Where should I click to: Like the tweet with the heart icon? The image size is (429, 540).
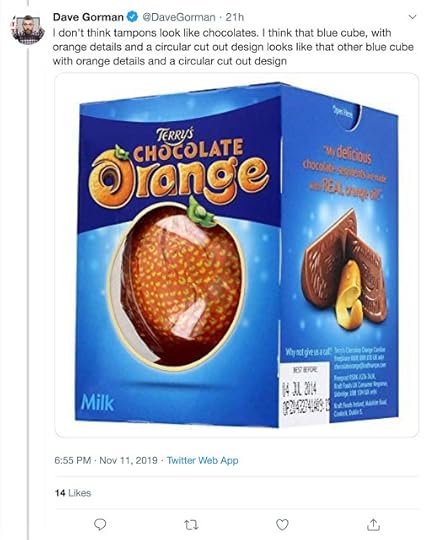coord(282,525)
